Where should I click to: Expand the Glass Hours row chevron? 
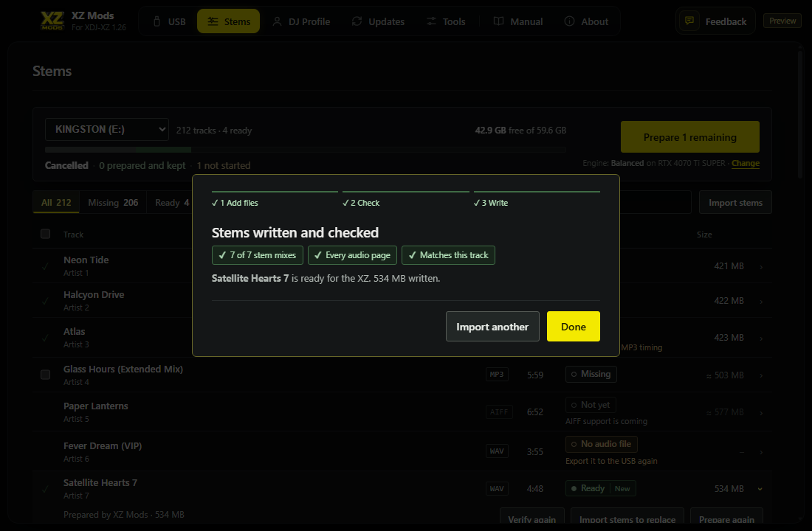click(x=761, y=375)
